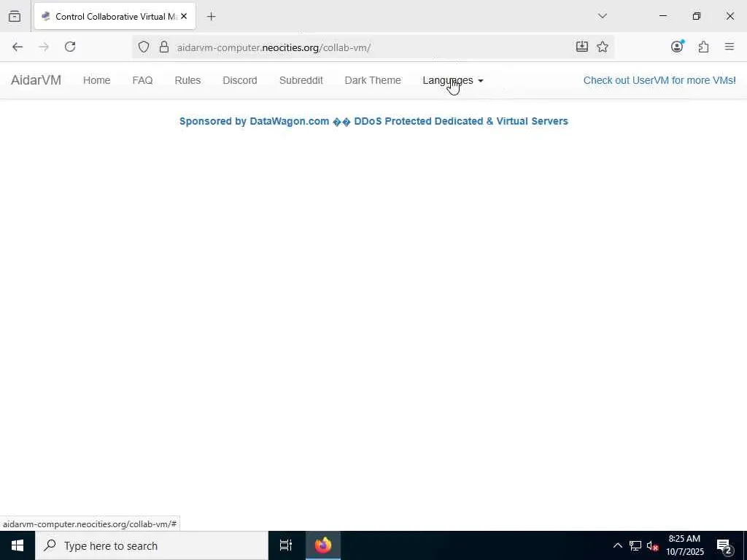Open the DataWagon.com sponsor link
This screenshot has height=560, width=747.
373,121
